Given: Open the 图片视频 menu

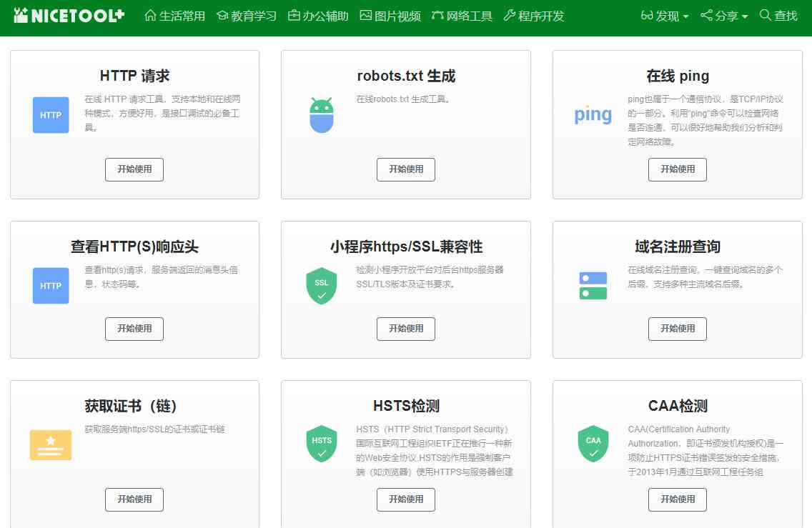Looking at the screenshot, I should coord(390,16).
